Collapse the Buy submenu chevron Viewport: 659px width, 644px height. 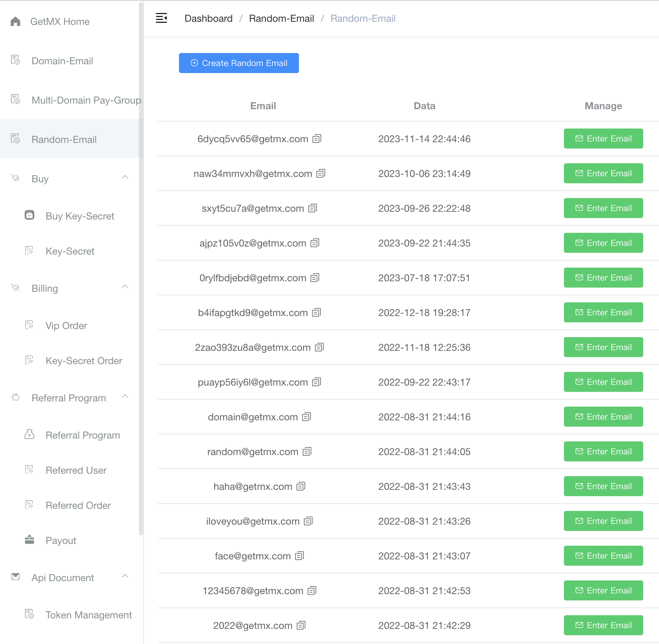pyautogui.click(x=125, y=177)
